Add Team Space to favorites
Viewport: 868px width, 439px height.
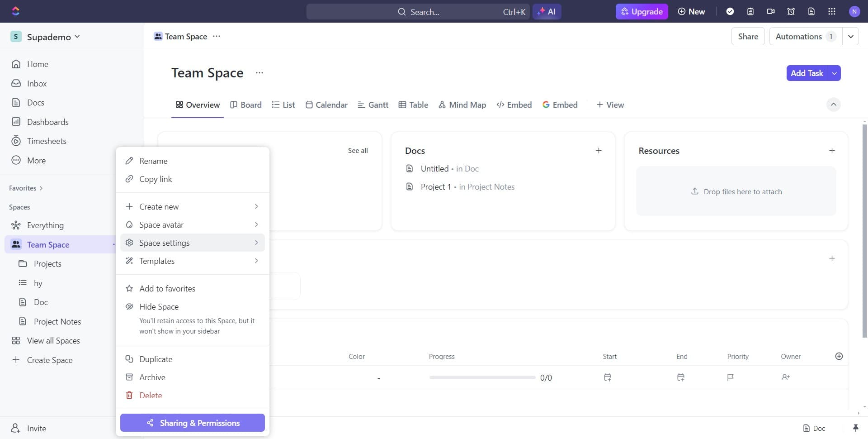[167, 289]
